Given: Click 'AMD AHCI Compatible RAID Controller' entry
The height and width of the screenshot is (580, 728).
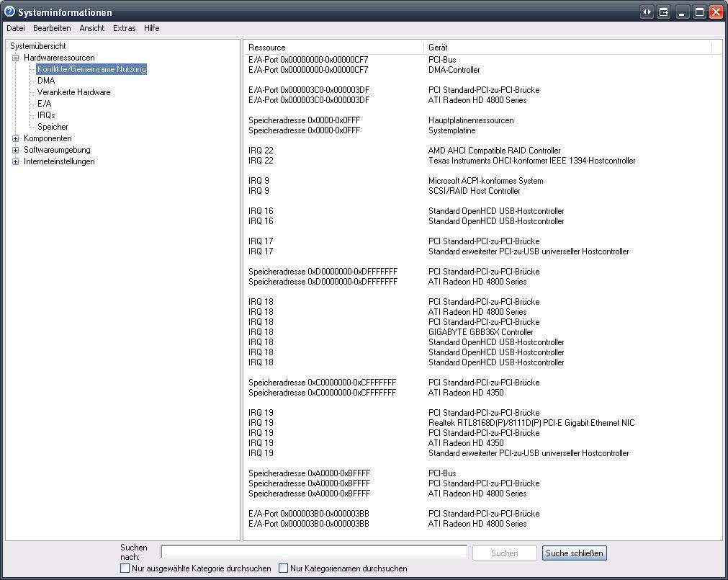Looking at the screenshot, I should point(494,151).
